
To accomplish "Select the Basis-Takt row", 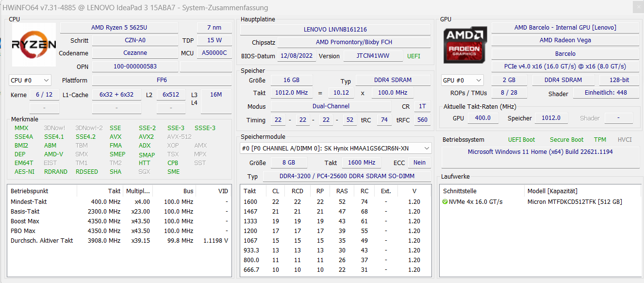I will click(119, 211).
